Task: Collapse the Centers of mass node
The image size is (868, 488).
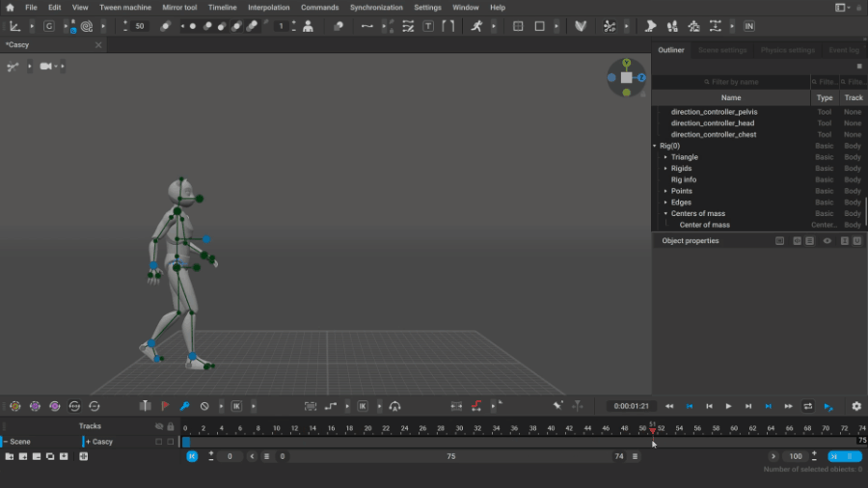Action: coord(665,214)
